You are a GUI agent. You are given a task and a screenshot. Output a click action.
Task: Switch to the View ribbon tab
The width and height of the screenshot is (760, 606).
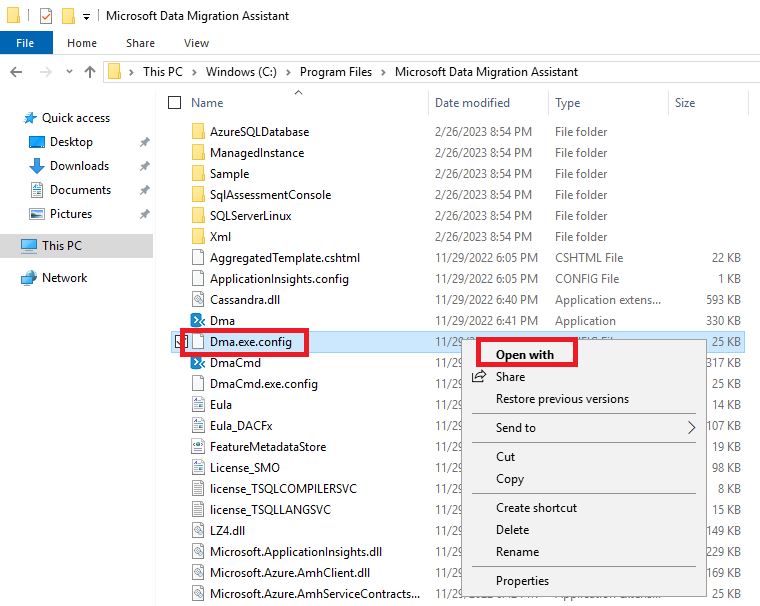pos(196,43)
